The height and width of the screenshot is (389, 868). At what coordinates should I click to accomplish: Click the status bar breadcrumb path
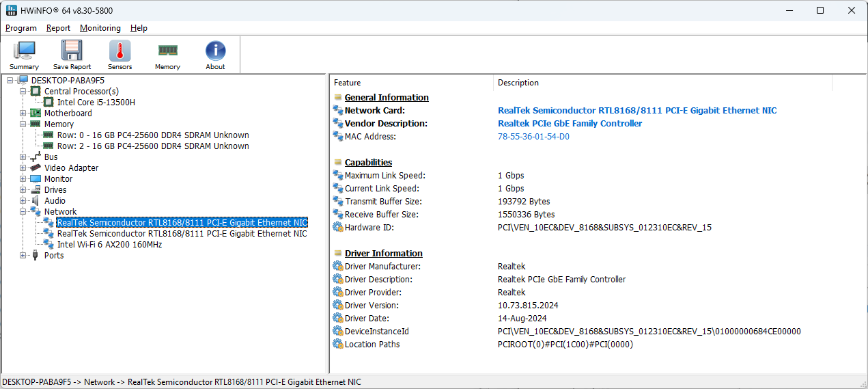(x=182, y=382)
